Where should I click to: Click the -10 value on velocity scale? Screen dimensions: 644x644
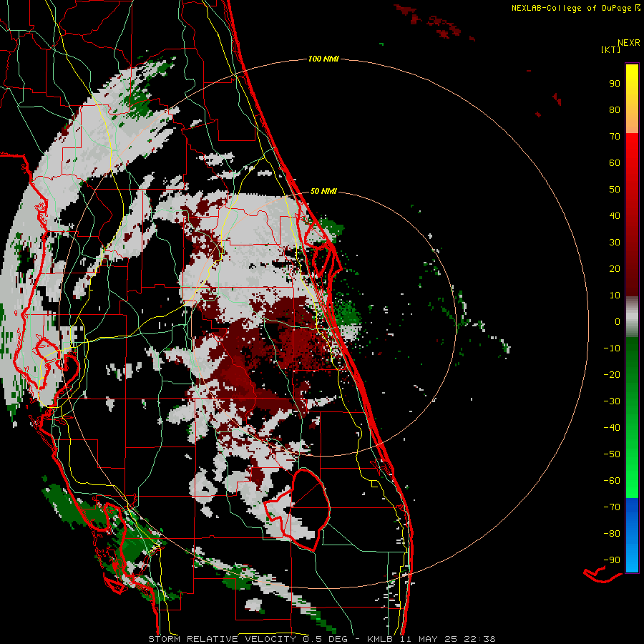pos(612,348)
